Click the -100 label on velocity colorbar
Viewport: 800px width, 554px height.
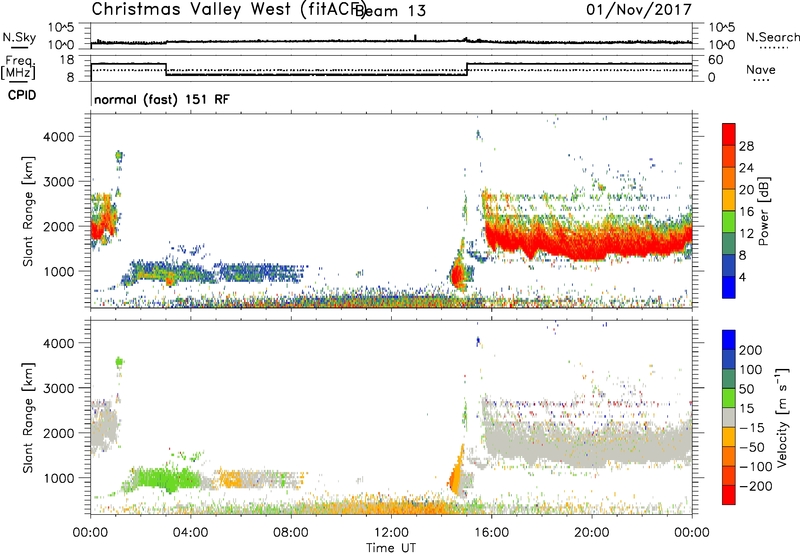pos(756,467)
